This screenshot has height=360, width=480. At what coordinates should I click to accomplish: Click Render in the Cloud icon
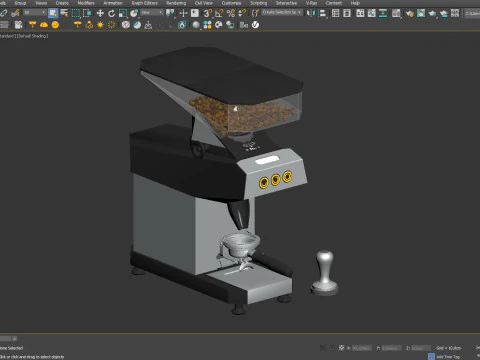(x=444, y=13)
